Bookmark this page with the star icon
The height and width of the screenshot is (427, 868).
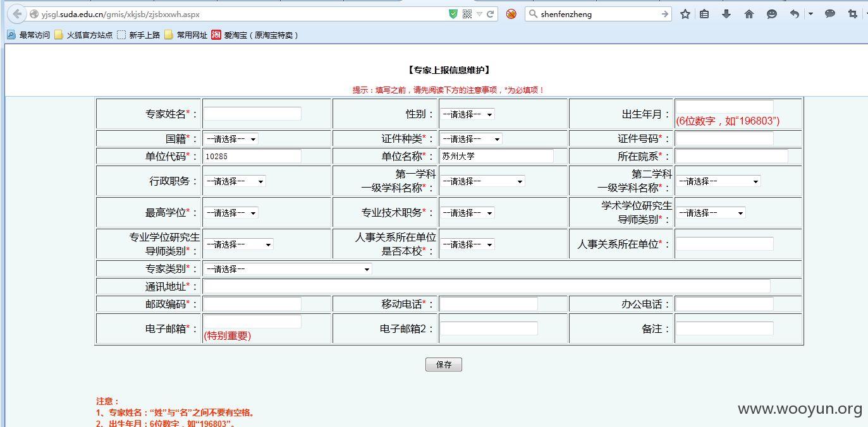685,14
